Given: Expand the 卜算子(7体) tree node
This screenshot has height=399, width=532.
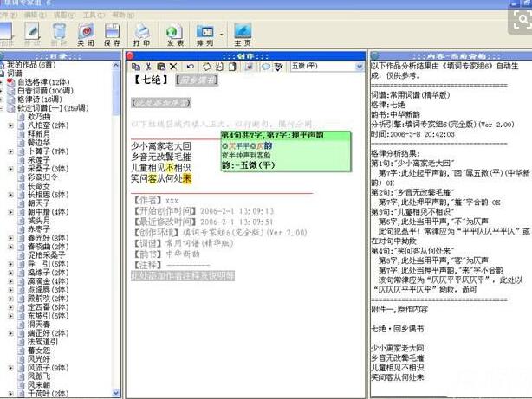Looking at the screenshot, I should coord(11,151).
